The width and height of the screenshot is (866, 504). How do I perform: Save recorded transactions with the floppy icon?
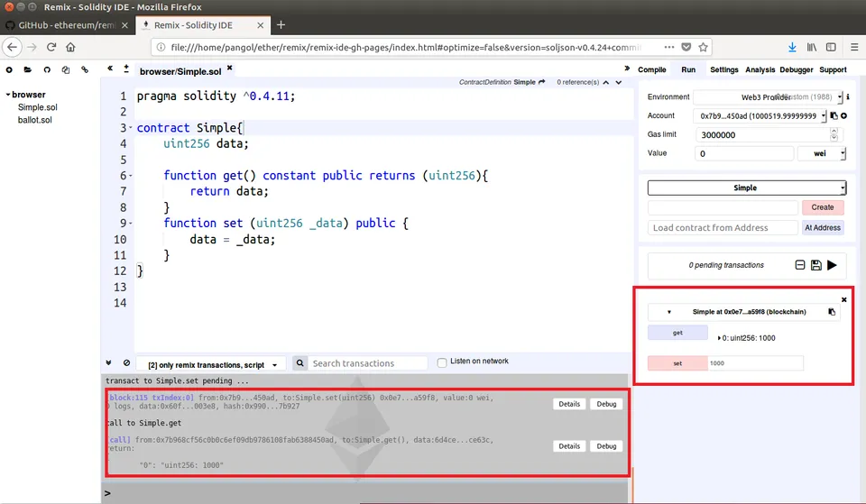(x=815, y=265)
